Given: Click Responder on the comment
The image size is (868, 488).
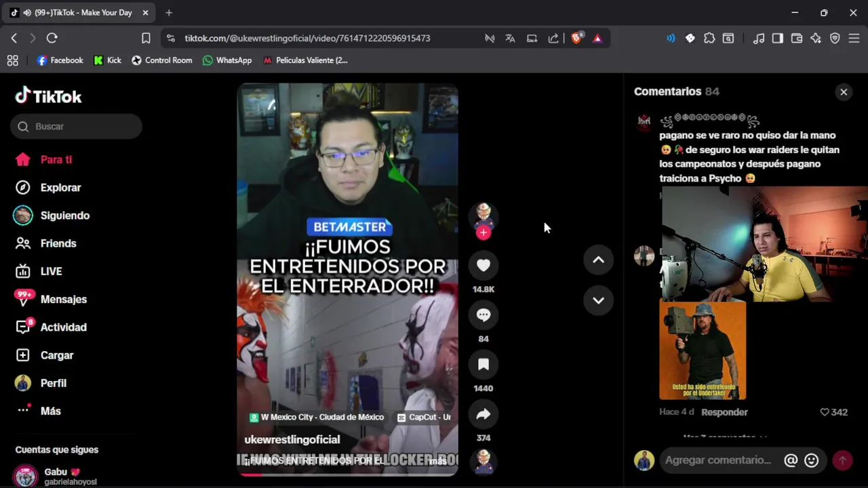Looking at the screenshot, I should click(x=724, y=412).
